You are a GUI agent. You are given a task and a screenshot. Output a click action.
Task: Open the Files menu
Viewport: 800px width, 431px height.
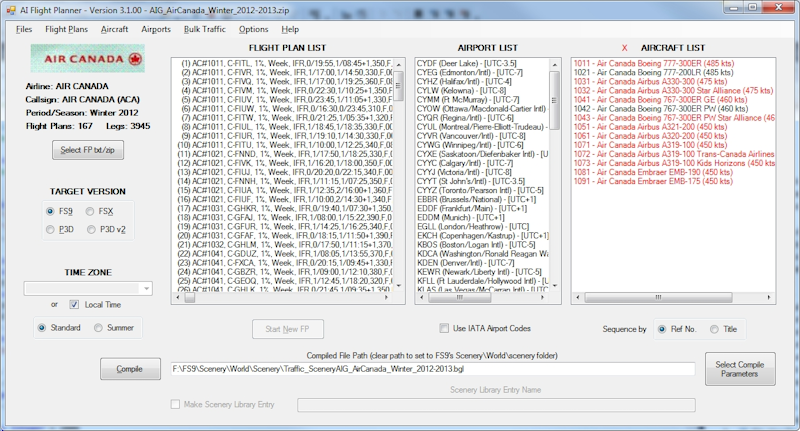23,29
